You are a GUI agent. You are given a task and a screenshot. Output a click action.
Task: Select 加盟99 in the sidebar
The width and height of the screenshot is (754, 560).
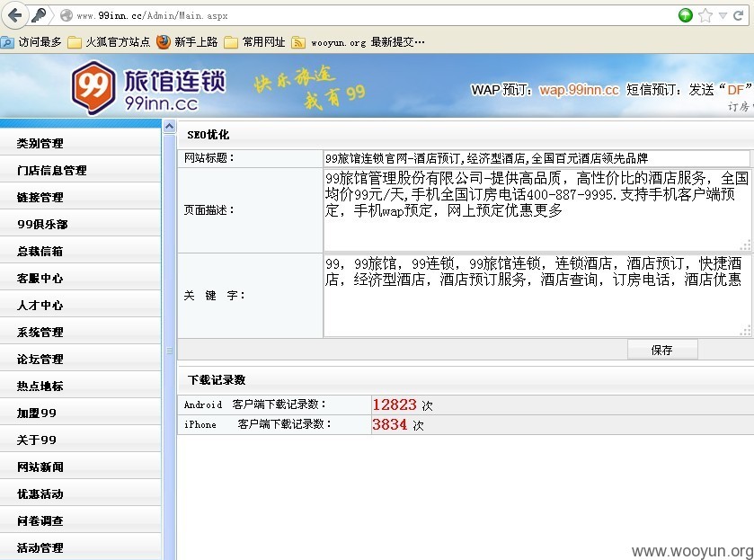(x=80, y=413)
